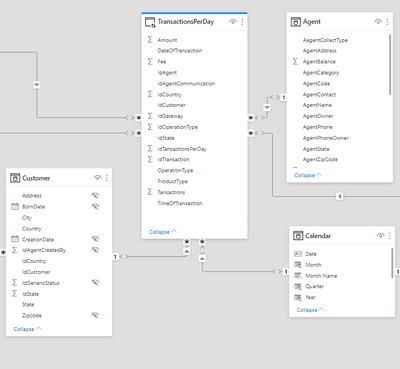Click the TransactionsPerDay table icon
The width and height of the screenshot is (400, 369).
pos(150,22)
